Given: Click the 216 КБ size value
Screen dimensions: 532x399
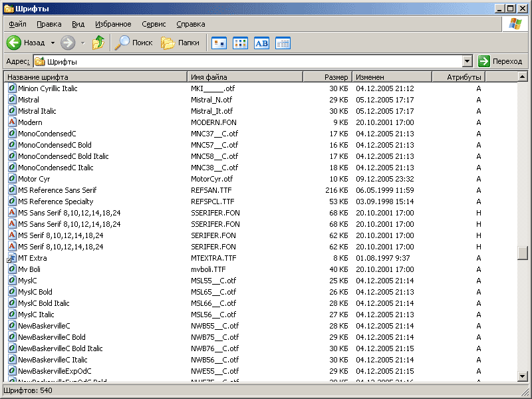Looking at the screenshot, I should 336,190.
